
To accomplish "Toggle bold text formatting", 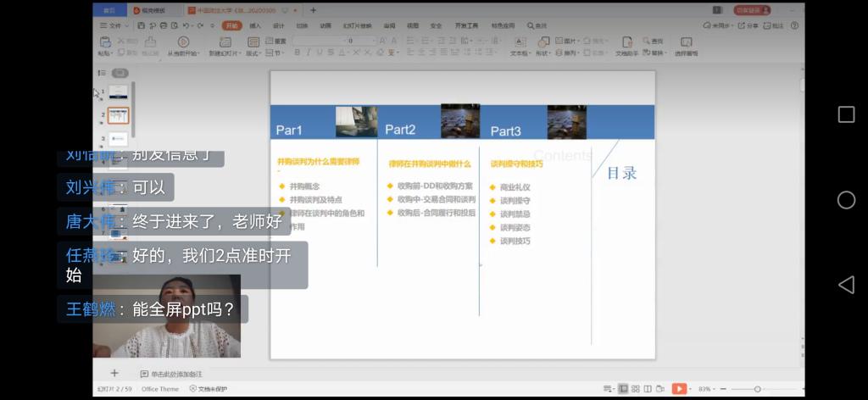I will (x=297, y=53).
